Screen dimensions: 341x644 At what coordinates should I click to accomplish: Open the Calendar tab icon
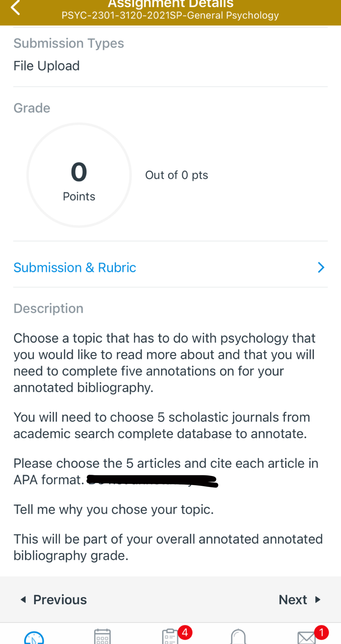(x=102, y=636)
